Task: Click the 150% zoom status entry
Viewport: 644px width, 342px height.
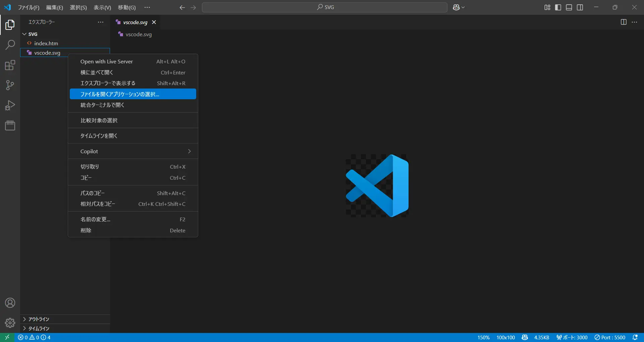Action: [x=483, y=337]
